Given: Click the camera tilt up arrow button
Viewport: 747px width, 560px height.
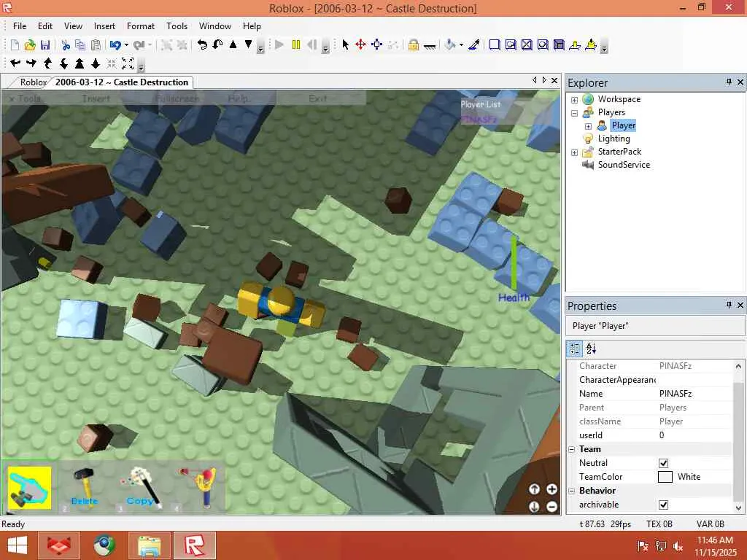Looking at the screenshot, I should 534,489.
